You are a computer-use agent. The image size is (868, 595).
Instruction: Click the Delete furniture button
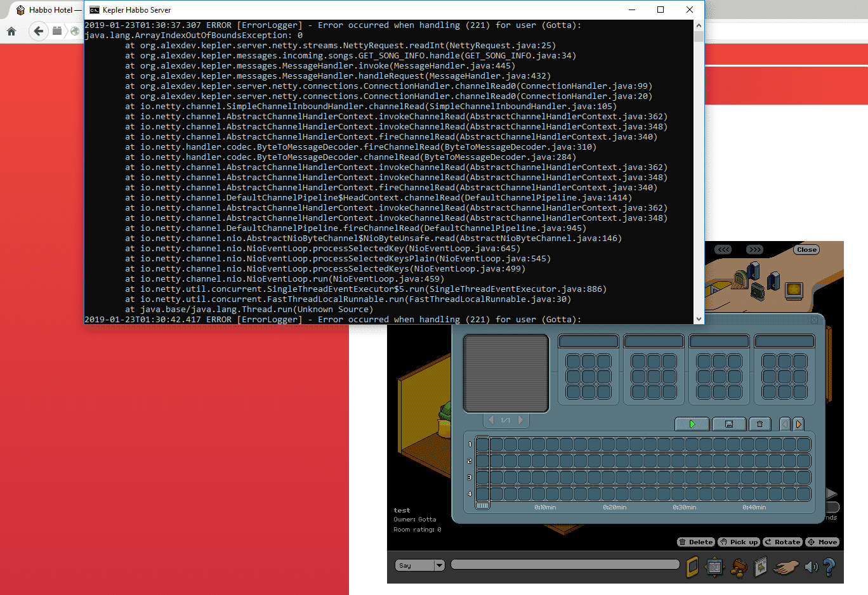click(x=696, y=542)
